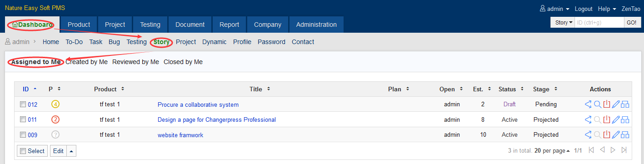The image size is (644, 164).
Task: Click the red close icon for story 011
Action: [607, 120]
